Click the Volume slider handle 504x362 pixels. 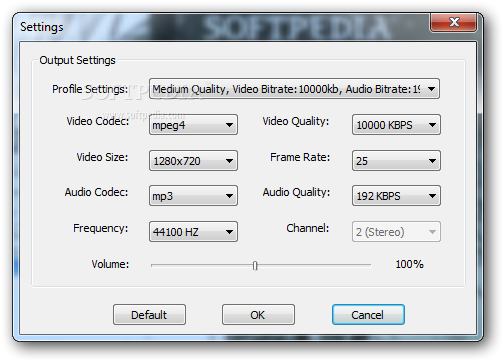pyautogui.click(x=255, y=266)
